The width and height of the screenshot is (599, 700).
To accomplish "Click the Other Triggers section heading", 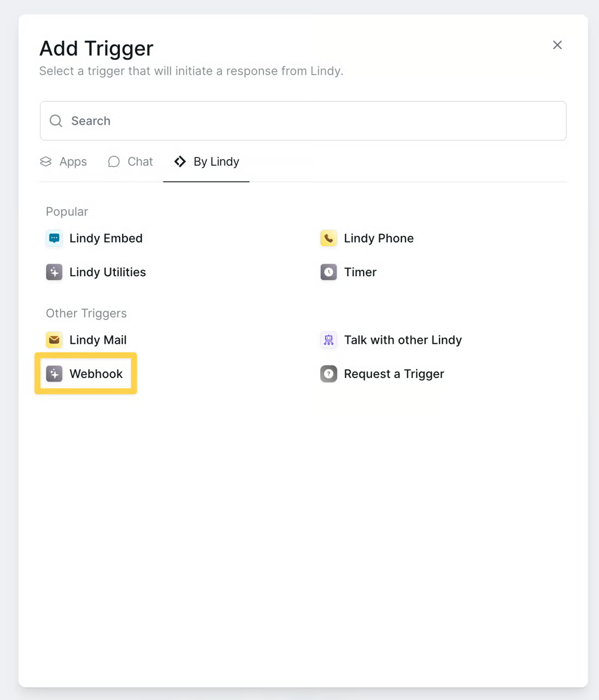I will pyautogui.click(x=86, y=313).
